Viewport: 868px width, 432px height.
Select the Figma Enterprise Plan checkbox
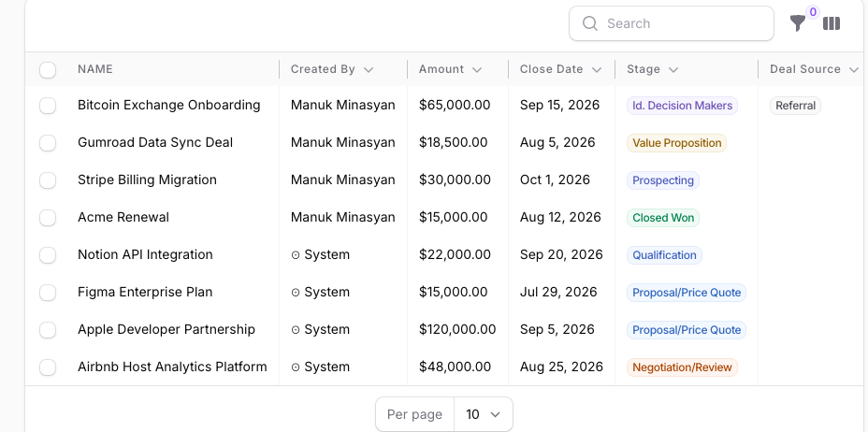click(x=48, y=292)
